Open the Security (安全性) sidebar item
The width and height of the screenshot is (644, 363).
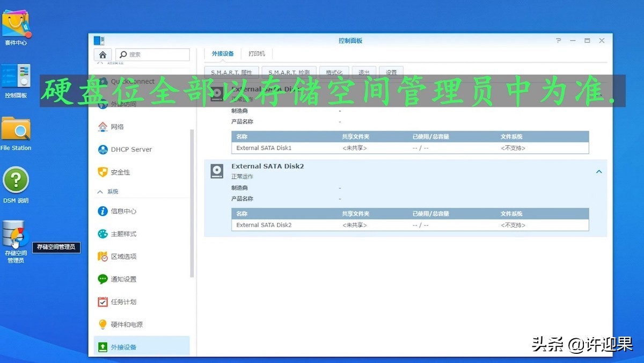click(120, 172)
